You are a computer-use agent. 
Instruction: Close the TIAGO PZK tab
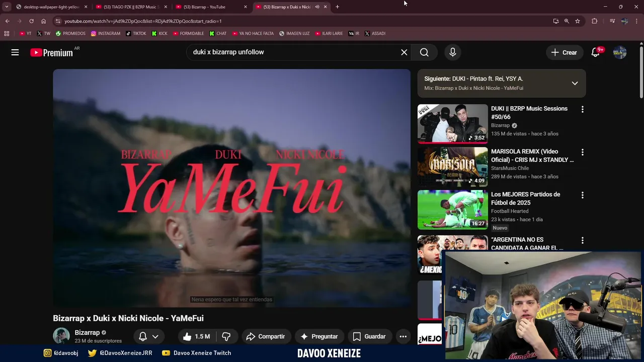point(166,7)
